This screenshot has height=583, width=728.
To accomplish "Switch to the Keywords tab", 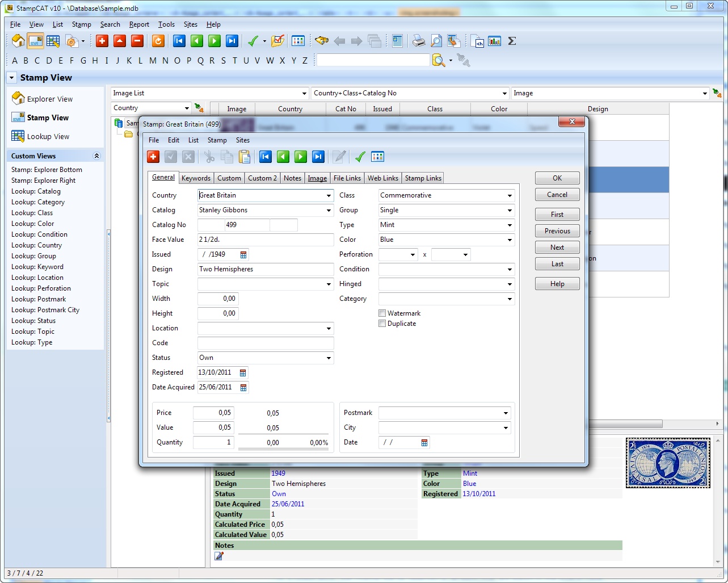I will tap(196, 178).
